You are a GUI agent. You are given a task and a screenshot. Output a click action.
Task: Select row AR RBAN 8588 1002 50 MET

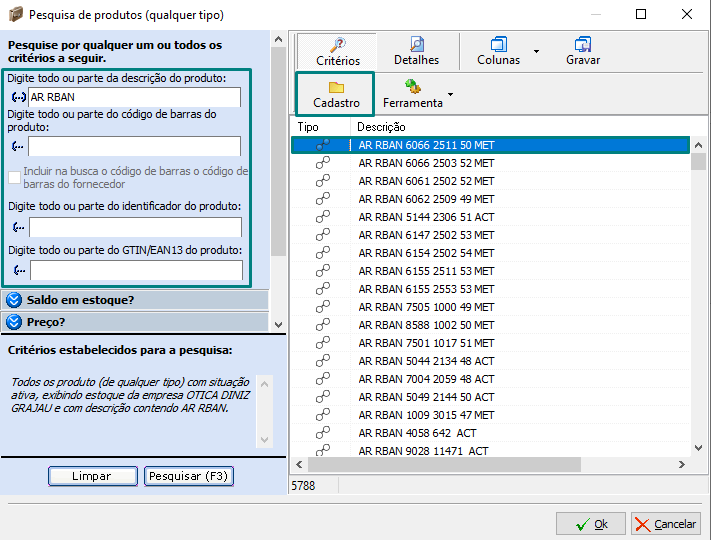490,325
